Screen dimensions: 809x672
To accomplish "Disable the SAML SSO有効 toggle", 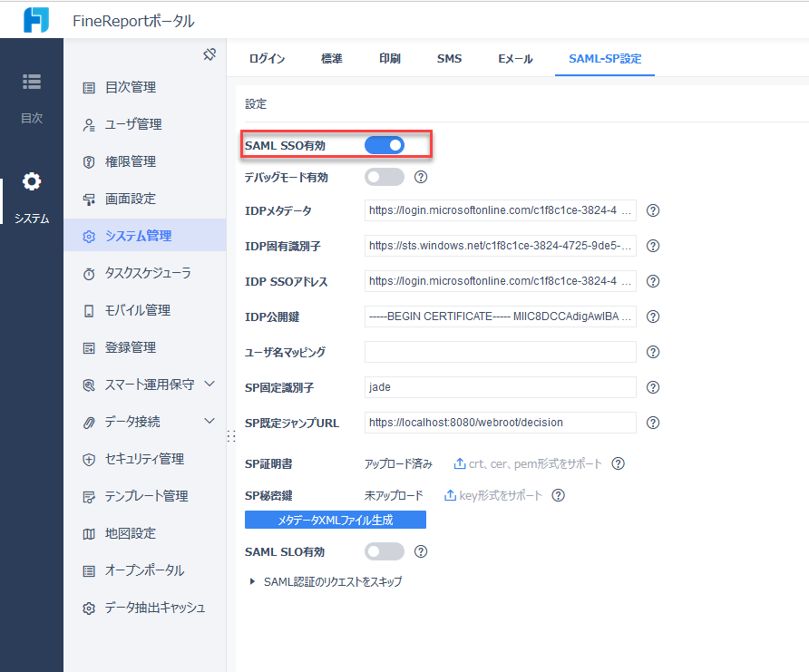I will pyautogui.click(x=385, y=144).
